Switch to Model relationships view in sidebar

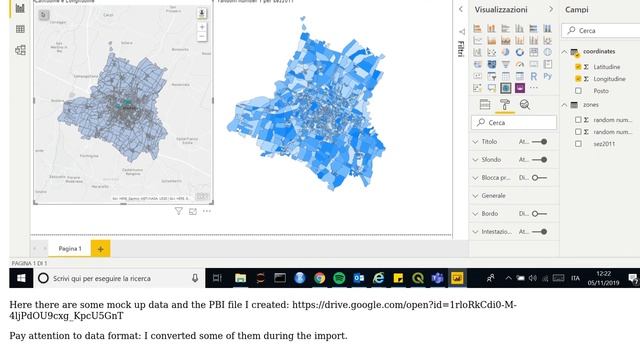[x=20, y=50]
